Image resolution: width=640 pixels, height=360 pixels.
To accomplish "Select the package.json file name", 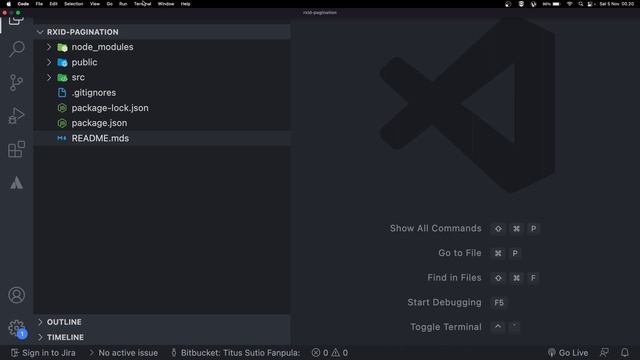I will [99, 123].
